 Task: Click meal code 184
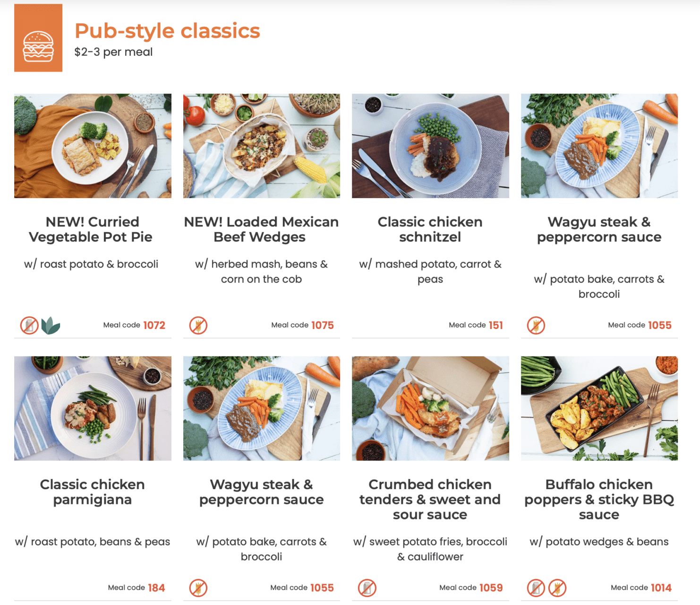pos(156,588)
